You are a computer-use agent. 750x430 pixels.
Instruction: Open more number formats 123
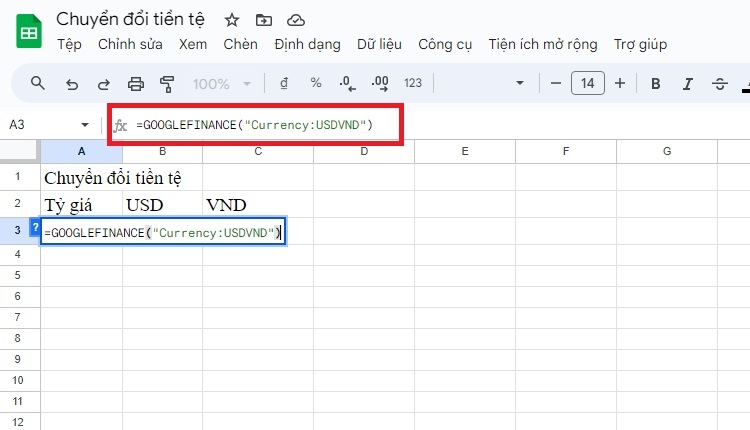413,83
